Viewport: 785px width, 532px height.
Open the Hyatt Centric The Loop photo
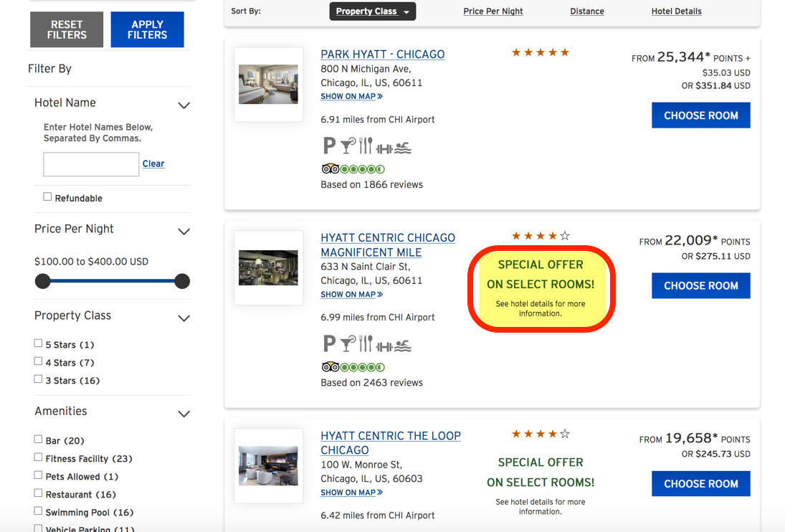click(x=268, y=466)
